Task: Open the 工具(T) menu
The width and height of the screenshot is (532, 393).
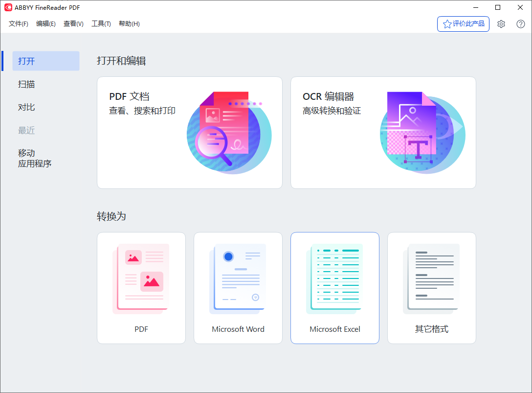Action: pyautogui.click(x=101, y=24)
